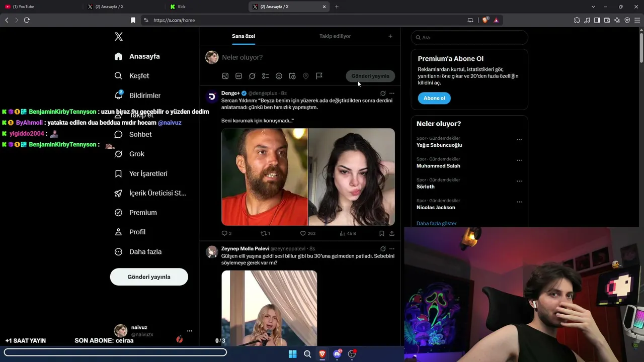The width and height of the screenshot is (644, 362).
Task: Add a location tag to the post
Action: click(305, 76)
